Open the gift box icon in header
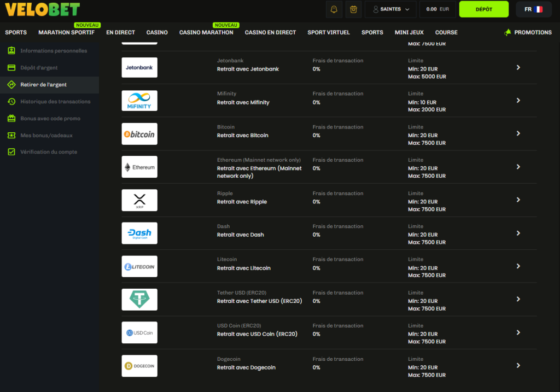This screenshot has width=560, height=392. coord(353,9)
